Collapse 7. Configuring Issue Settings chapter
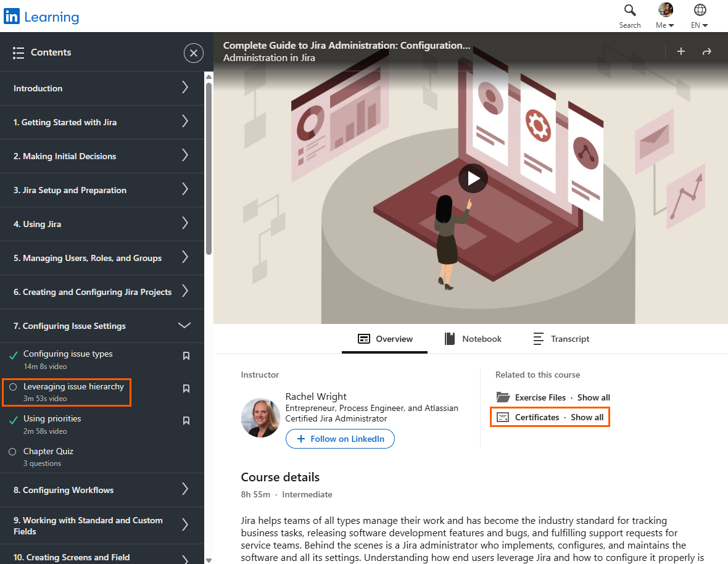The image size is (728, 564). [x=102, y=326]
